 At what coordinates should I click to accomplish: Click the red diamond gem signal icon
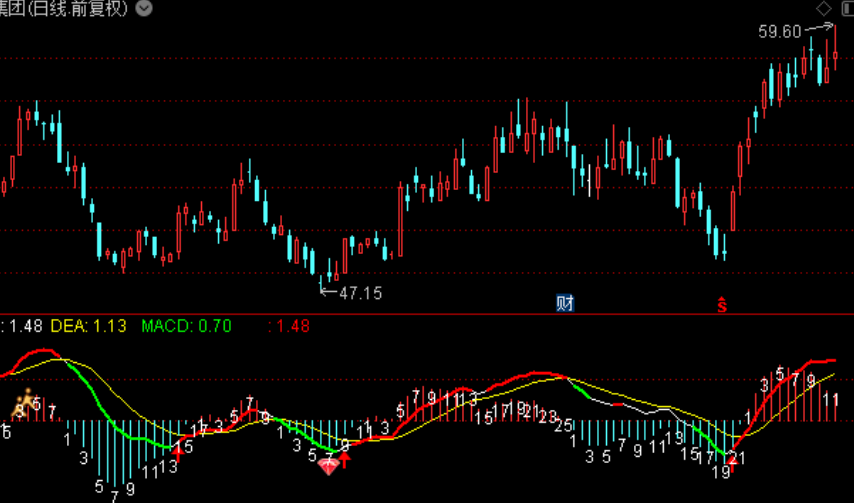[x=328, y=466]
